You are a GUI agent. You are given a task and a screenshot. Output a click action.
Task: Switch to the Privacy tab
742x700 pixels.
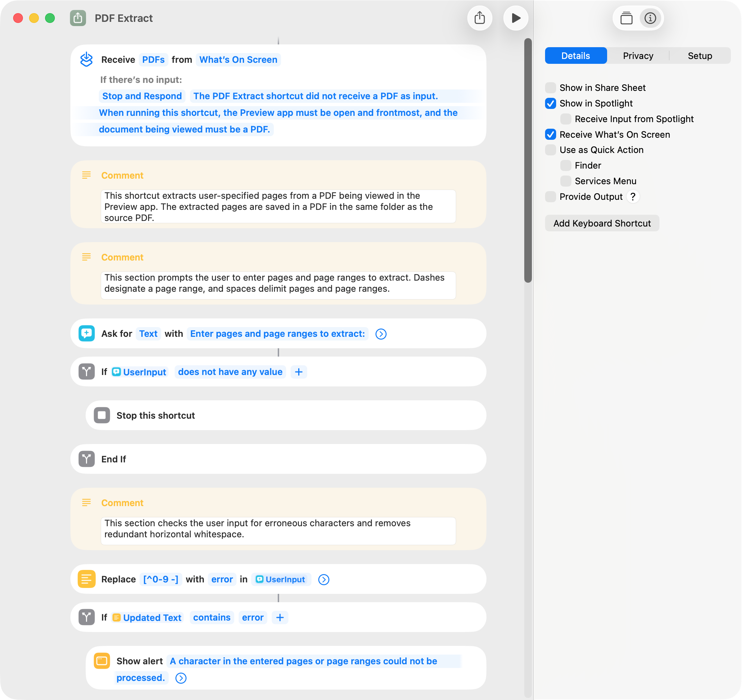coord(638,56)
